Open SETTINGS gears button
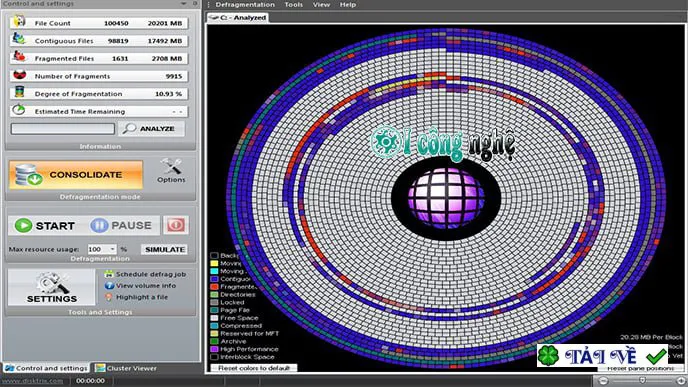 [51, 287]
